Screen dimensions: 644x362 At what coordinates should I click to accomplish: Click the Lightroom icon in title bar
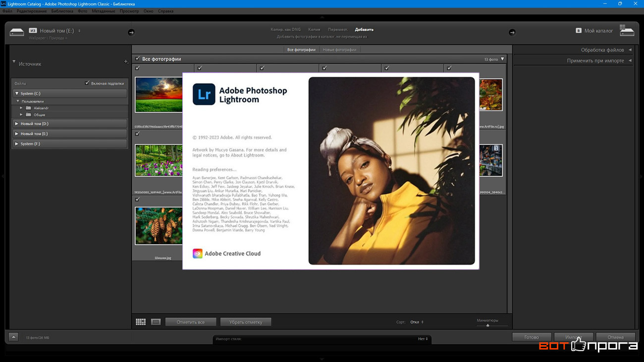pos(3,3)
